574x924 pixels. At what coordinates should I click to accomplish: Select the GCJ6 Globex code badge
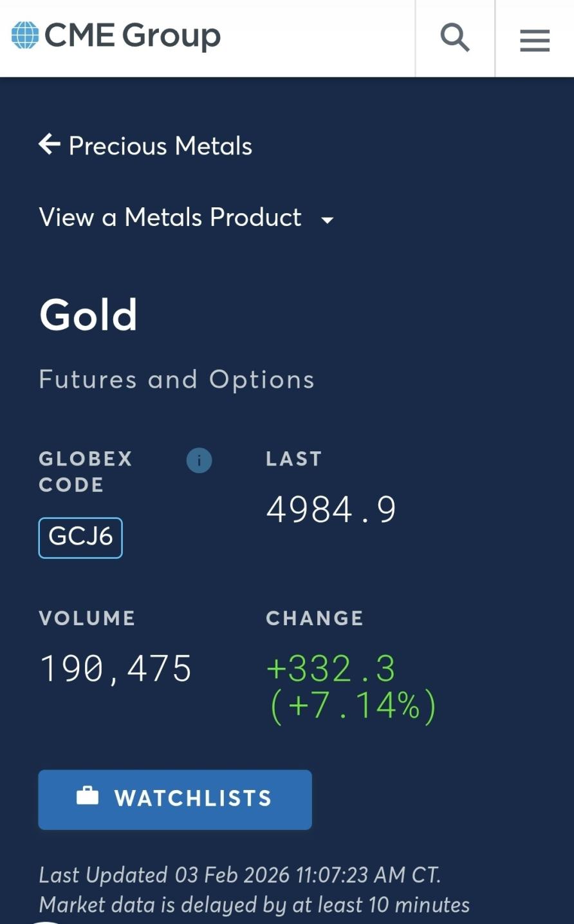pos(80,537)
